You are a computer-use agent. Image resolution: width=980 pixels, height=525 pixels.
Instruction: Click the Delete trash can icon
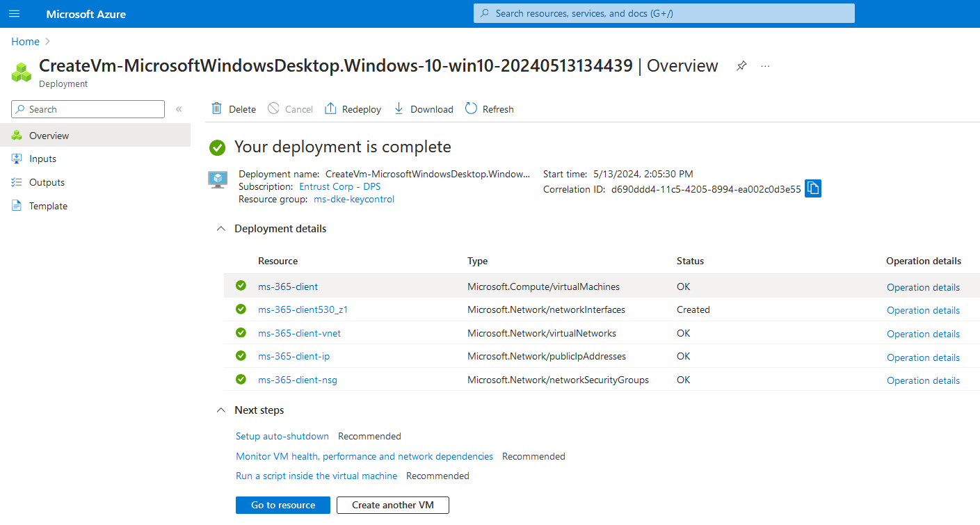[217, 108]
